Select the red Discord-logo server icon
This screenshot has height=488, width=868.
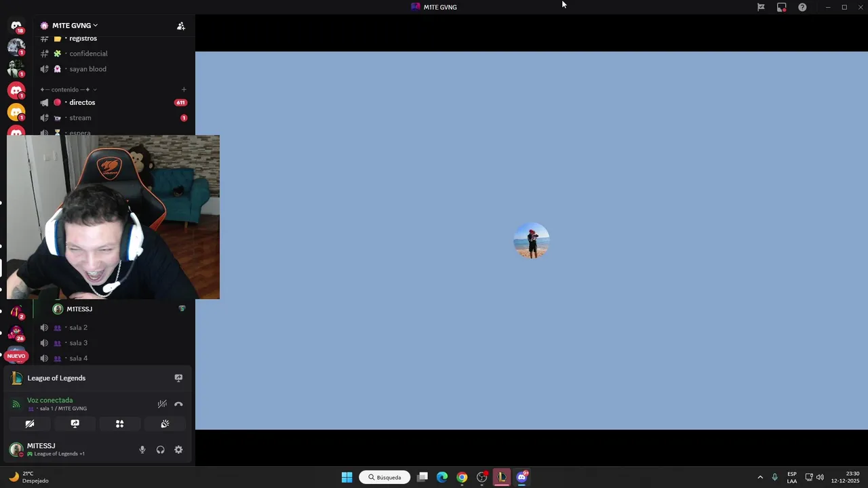pos(16,90)
